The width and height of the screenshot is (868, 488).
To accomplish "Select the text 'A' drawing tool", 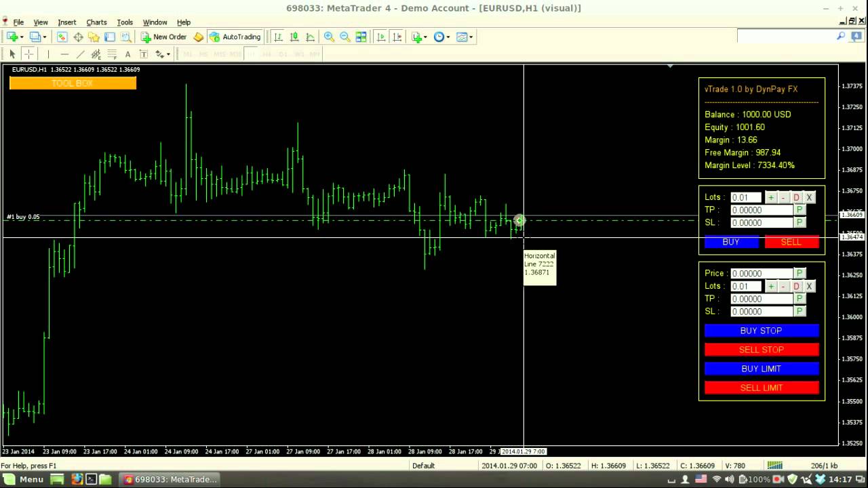I will click(x=127, y=54).
